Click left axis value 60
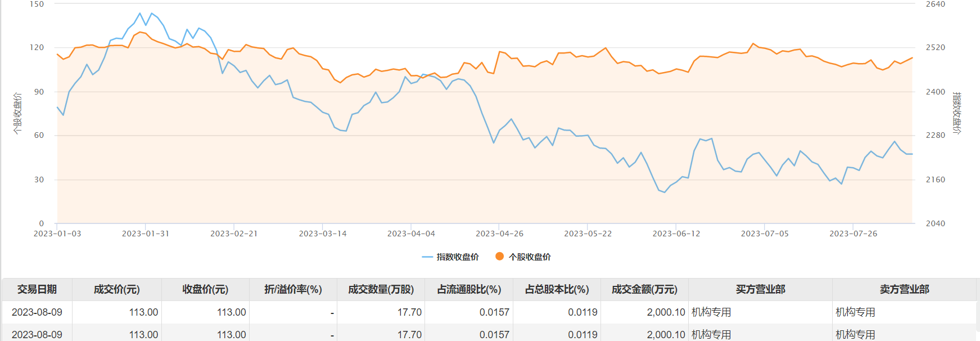Image resolution: width=980 pixels, height=341 pixels. [x=39, y=135]
